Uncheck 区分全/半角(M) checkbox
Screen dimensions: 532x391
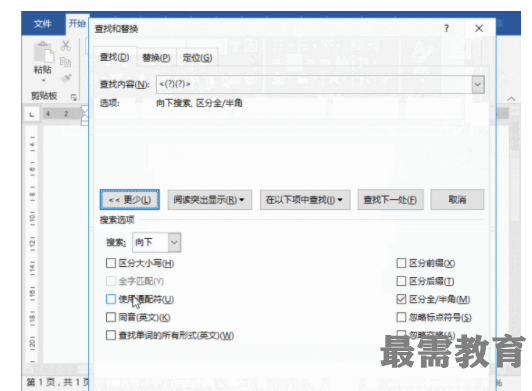click(x=401, y=299)
